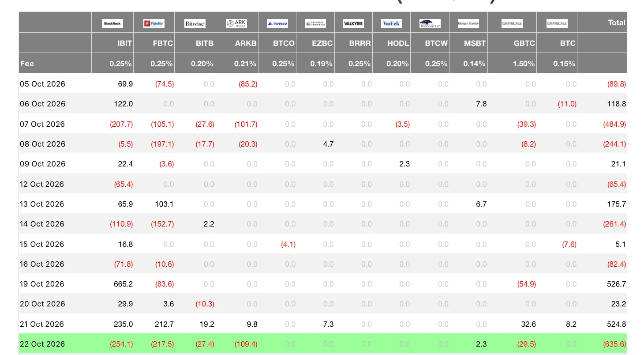Select the GBTC ticker header
Screen dimensions: 644x355
(x=524, y=43)
